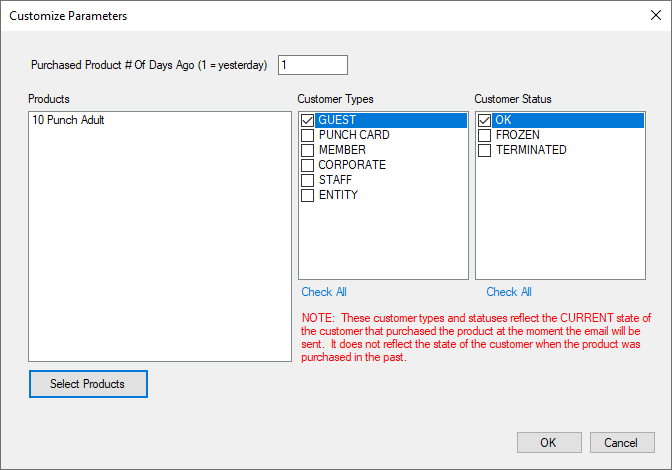The width and height of the screenshot is (672, 470).
Task: Cancel the Customize Parameters dialog
Action: (x=622, y=442)
